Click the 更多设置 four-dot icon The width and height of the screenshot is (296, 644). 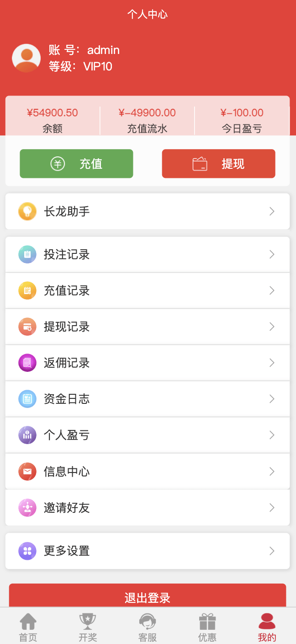coord(27,551)
